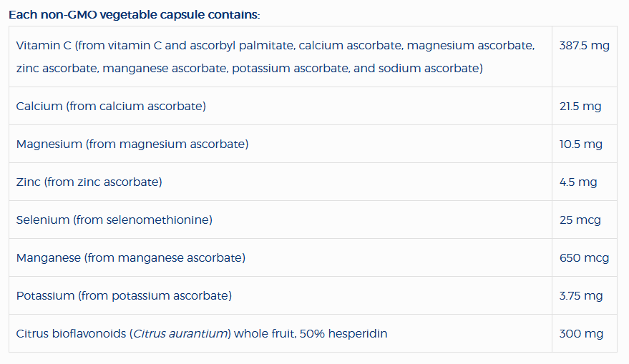629x364 pixels.
Task: Click the 'Each non-GMO vegetable capsule contains' heading
Action: click(134, 14)
